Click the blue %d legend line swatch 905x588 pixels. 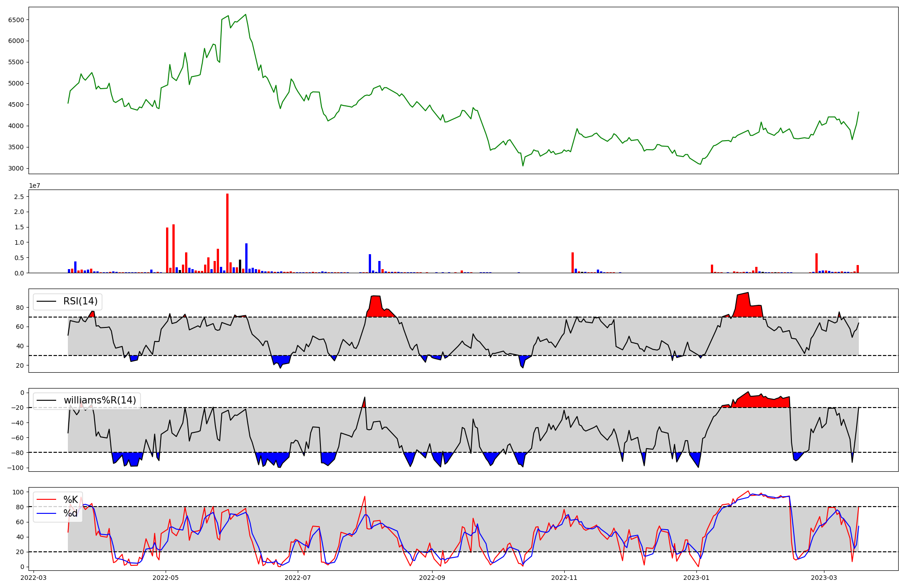click(46, 513)
